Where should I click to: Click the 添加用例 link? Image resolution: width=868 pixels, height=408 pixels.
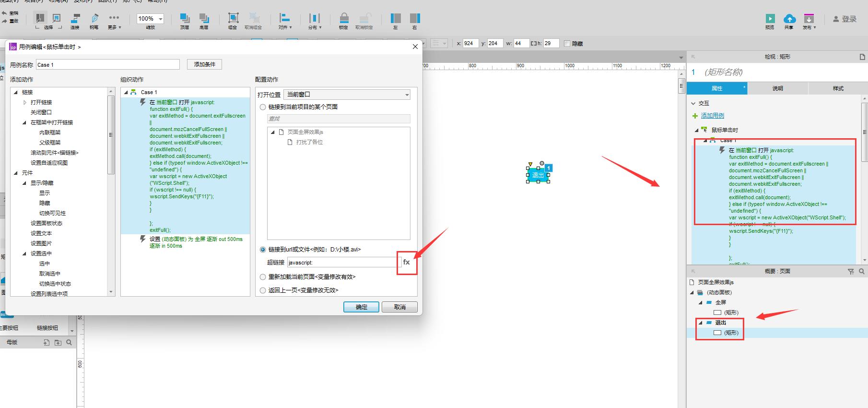[x=713, y=116]
